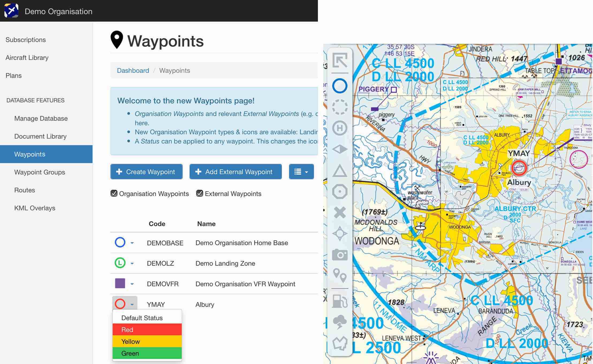Screen dimensions: 593x364
Task: Select the solid circle waypoint tool
Action: 340,86
